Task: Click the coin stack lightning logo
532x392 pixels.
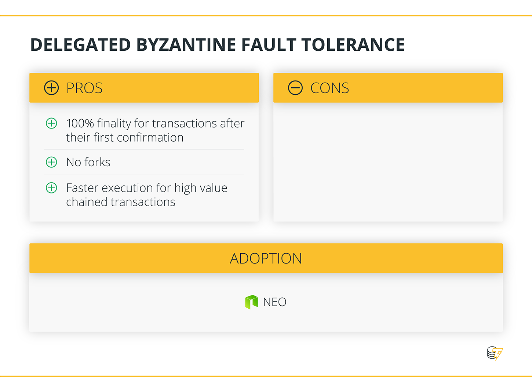Action: tap(495, 353)
